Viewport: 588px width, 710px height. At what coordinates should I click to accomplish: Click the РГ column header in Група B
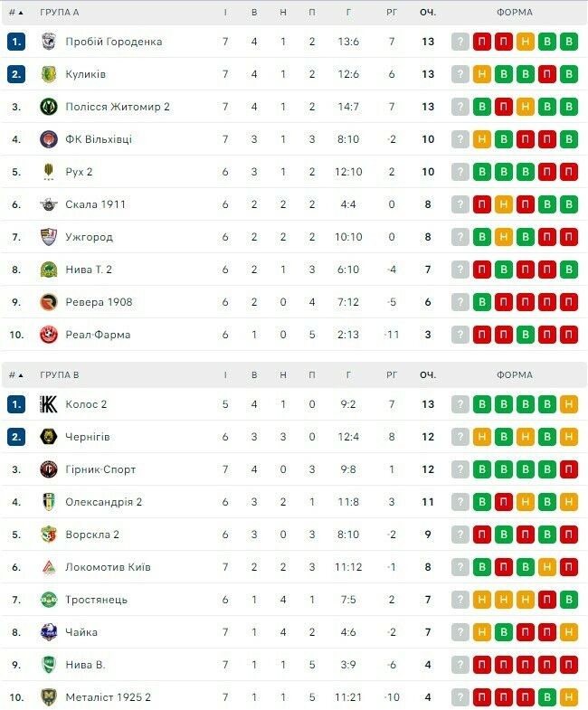pyautogui.click(x=392, y=374)
